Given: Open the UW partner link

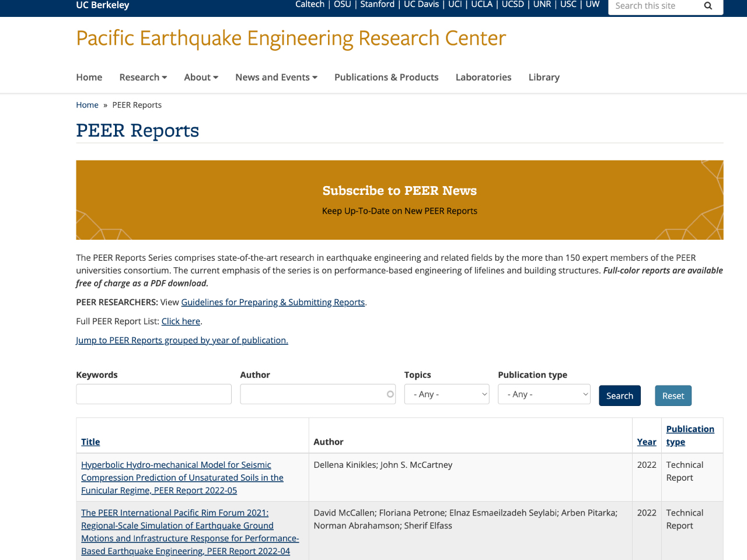Looking at the screenshot, I should tap(593, 5).
